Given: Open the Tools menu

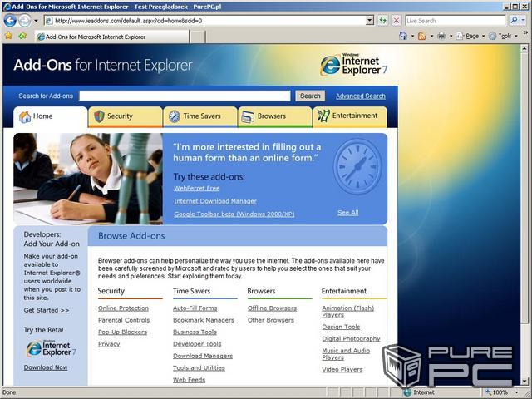Looking at the screenshot, I should [x=503, y=36].
